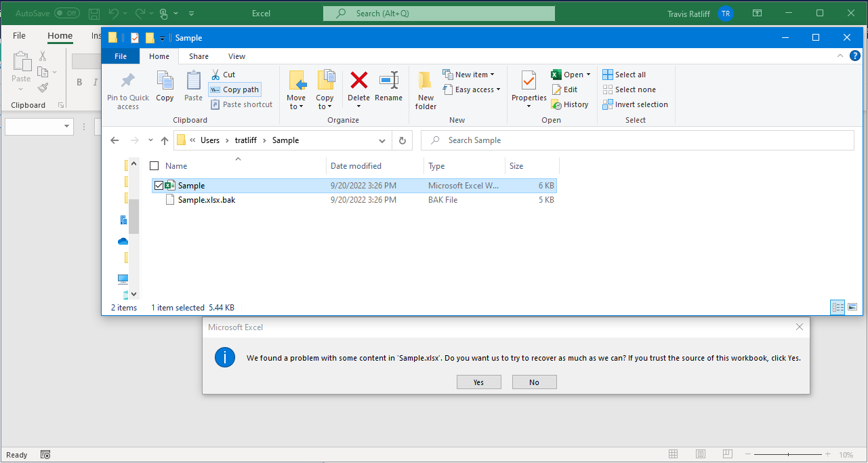
Task: Toggle the select-all checkbox in the Name header
Action: (x=155, y=165)
